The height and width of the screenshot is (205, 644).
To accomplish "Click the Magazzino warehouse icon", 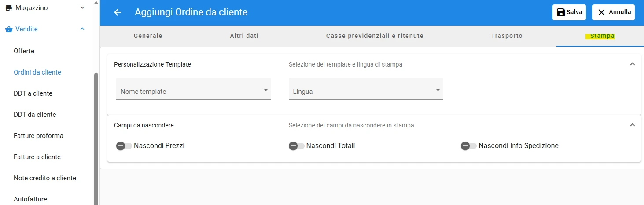I will [x=8, y=8].
